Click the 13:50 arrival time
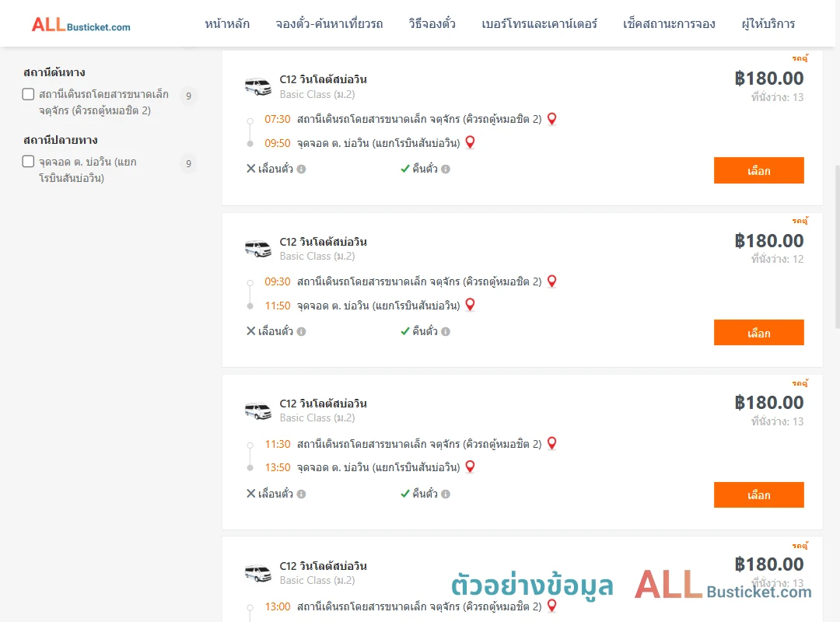Screen dimensions: 840x622 click(x=278, y=467)
